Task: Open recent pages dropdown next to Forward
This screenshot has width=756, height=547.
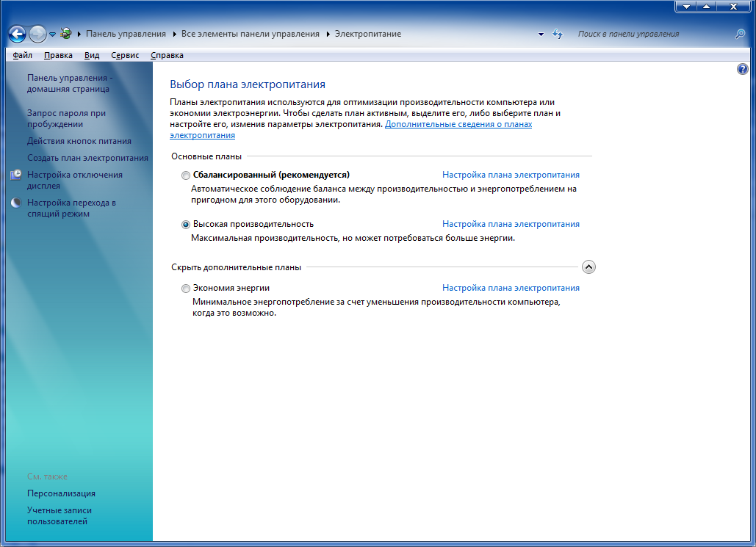Action: click(53, 35)
